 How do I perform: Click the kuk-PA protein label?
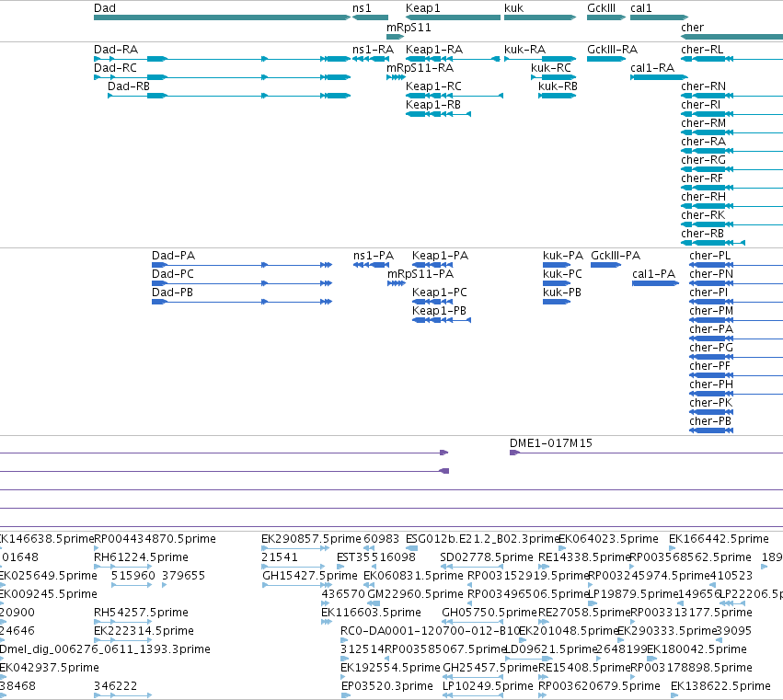(x=563, y=256)
